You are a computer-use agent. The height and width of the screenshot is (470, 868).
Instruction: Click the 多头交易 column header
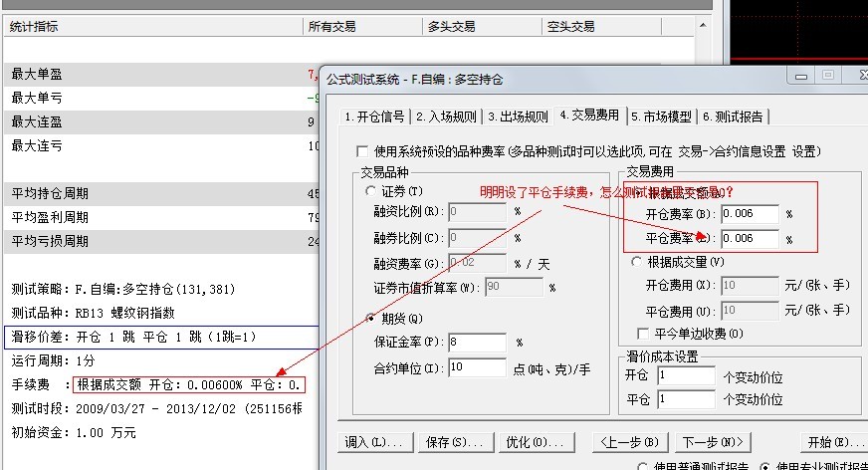coord(482,27)
